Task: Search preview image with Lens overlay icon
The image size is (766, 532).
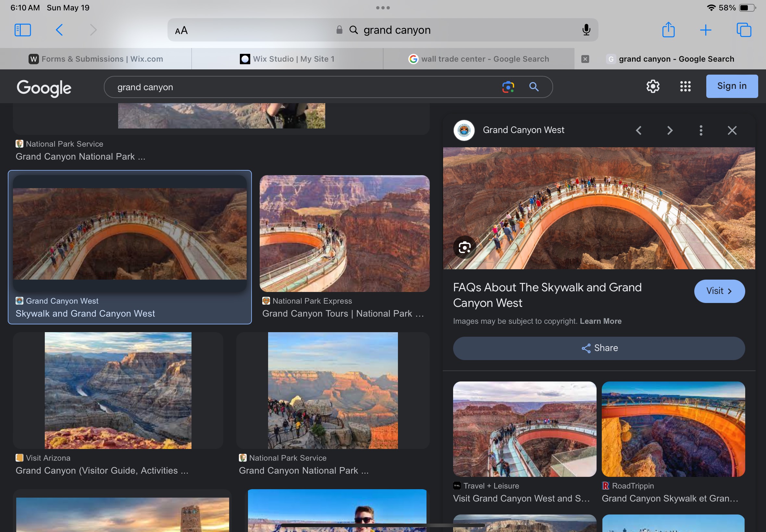Action: click(464, 247)
